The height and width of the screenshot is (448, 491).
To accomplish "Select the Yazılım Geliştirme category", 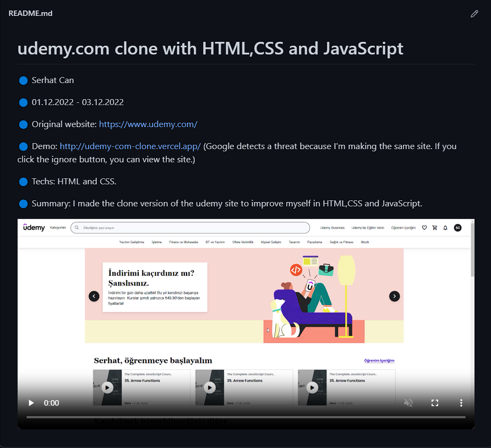I will [x=132, y=242].
